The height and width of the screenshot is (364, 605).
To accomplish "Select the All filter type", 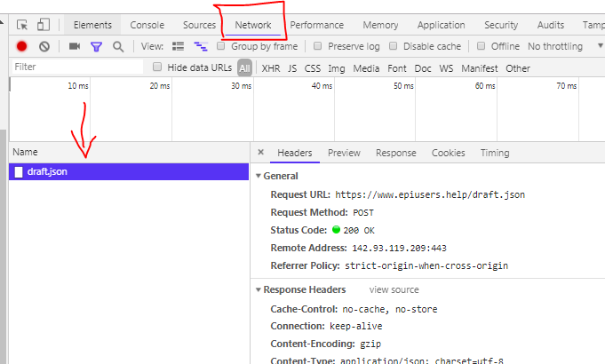I will 244,68.
